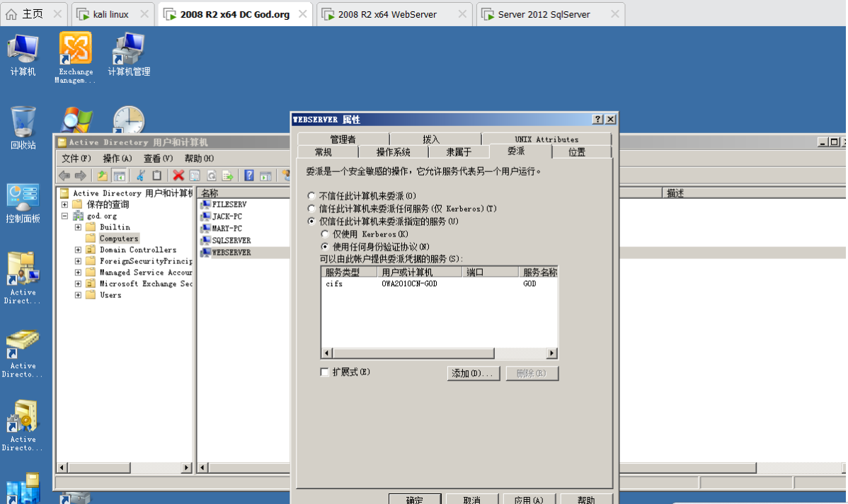Click the Cut scissors toolbar icon
This screenshot has height=504, width=848.
click(x=141, y=176)
